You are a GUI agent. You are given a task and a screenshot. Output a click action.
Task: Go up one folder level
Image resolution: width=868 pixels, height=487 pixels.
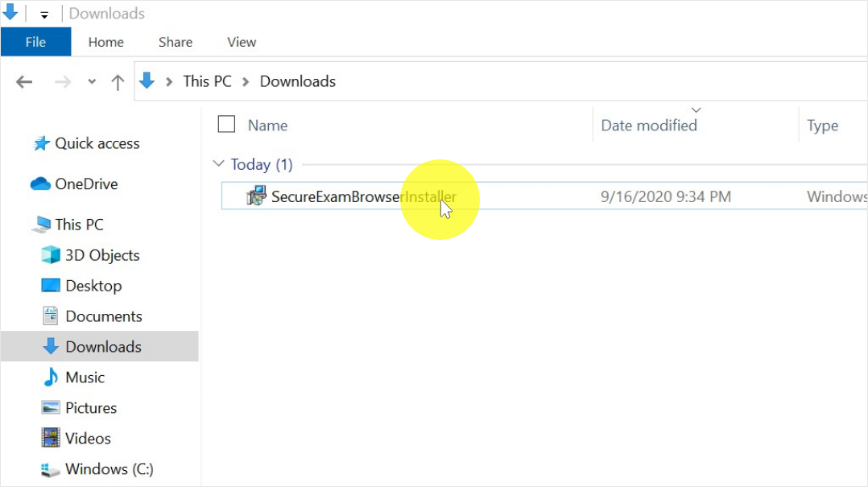coord(118,82)
